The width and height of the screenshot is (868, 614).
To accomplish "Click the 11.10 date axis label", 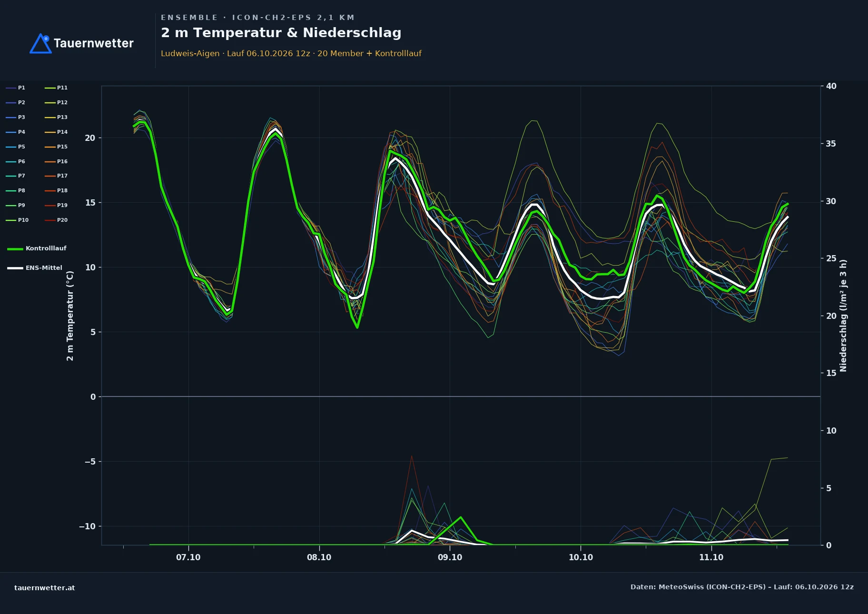I will pyautogui.click(x=711, y=557).
